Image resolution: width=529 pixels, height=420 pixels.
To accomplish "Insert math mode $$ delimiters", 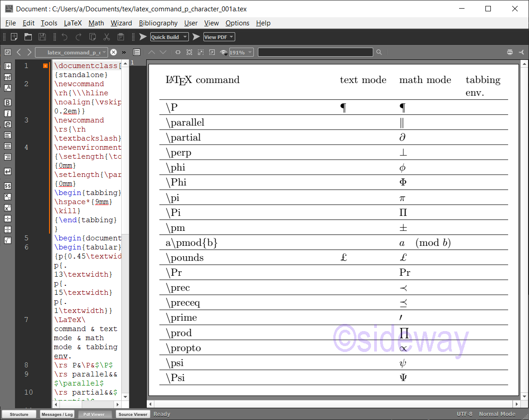I will (8, 186).
